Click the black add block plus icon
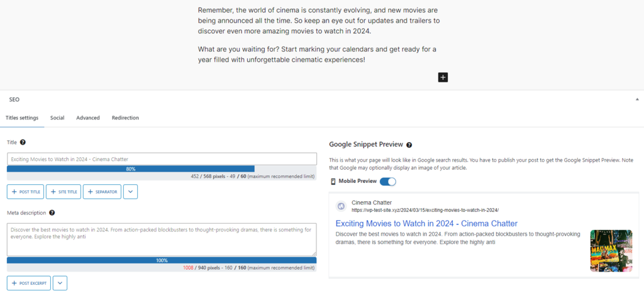 click(x=443, y=77)
